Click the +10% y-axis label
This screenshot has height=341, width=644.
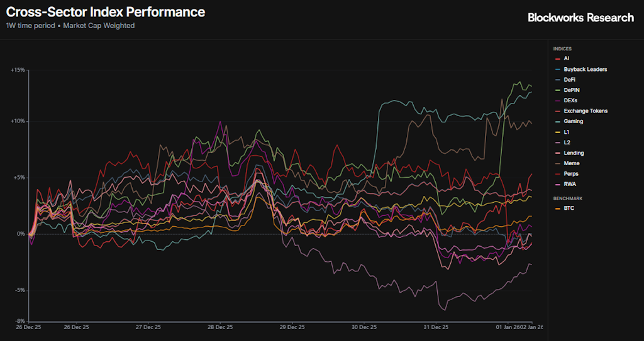pyautogui.click(x=18, y=121)
